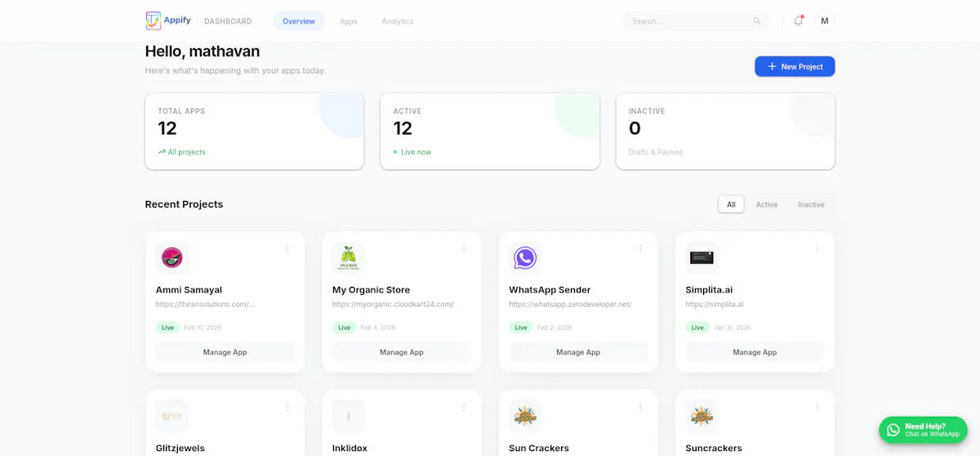This screenshot has width=980, height=456.
Task: Click the DASHBOARD header label
Action: tap(228, 21)
